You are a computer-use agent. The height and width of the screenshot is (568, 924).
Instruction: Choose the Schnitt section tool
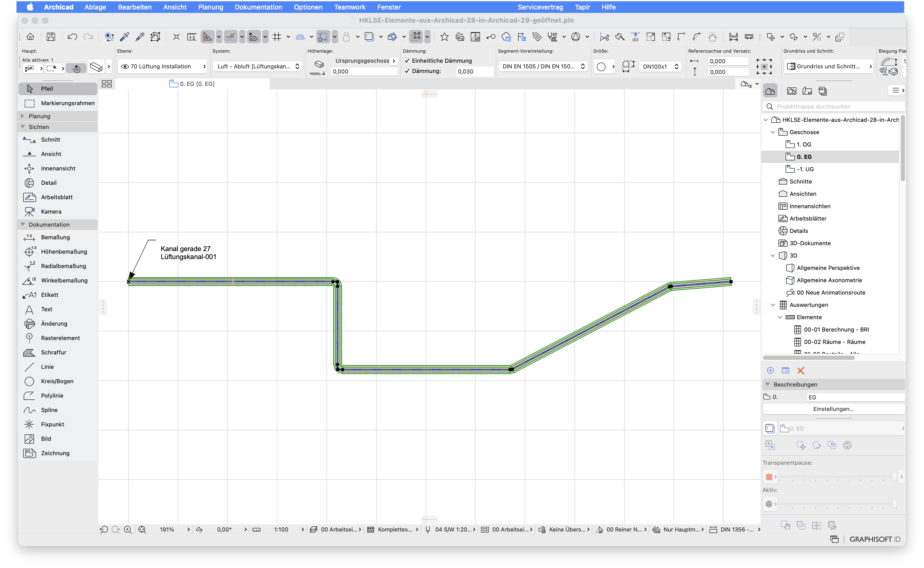click(x=58, y=139)
